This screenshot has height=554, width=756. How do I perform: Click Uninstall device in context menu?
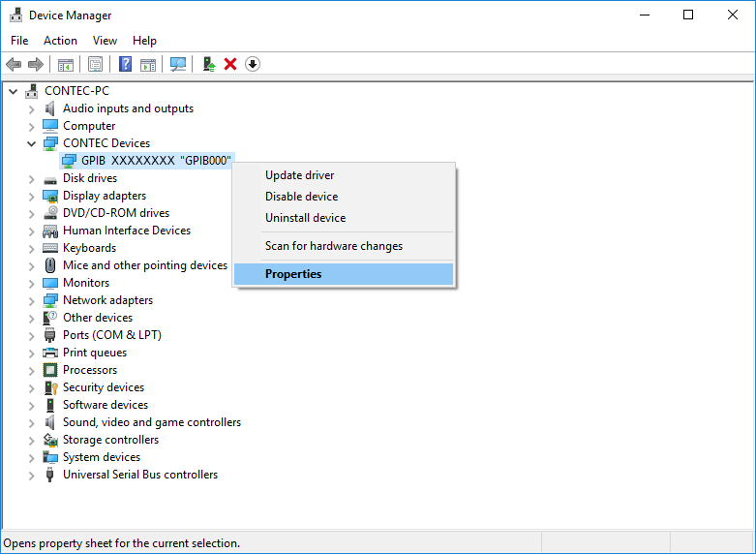coord(305,218)
